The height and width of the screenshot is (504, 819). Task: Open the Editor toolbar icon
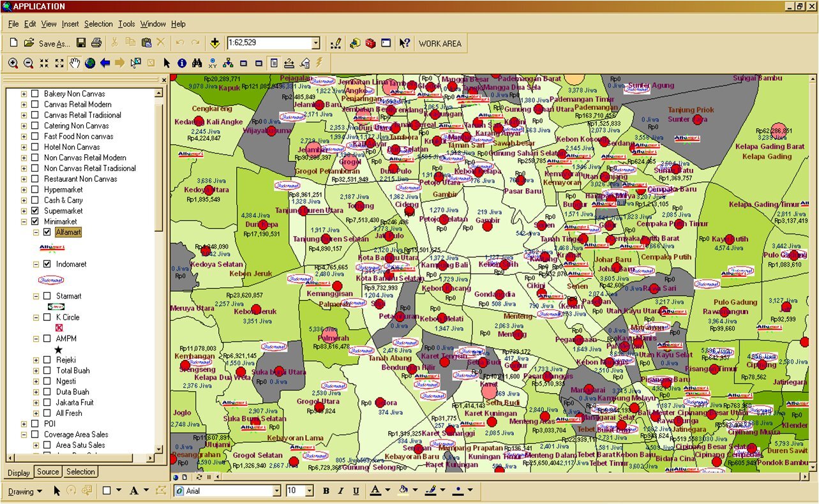coord(336,43)
